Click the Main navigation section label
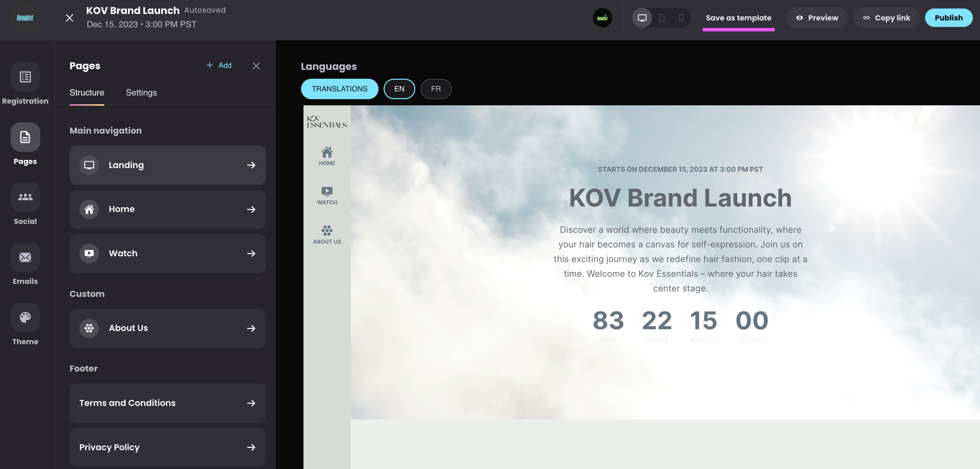 [105, 131]
